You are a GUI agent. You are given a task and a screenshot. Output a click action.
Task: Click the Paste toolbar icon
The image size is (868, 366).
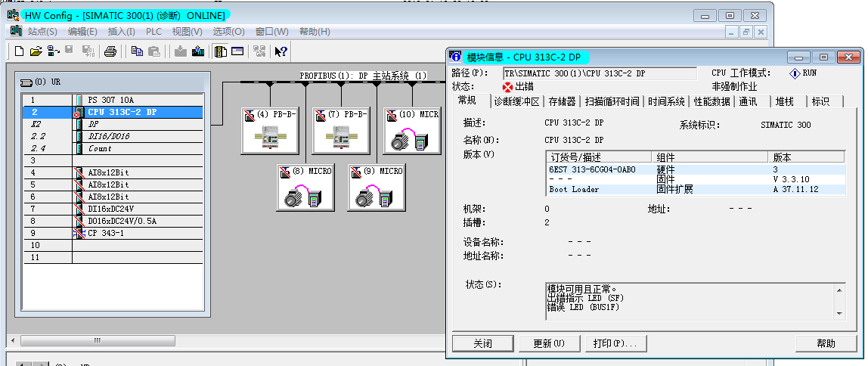[154, 51]
